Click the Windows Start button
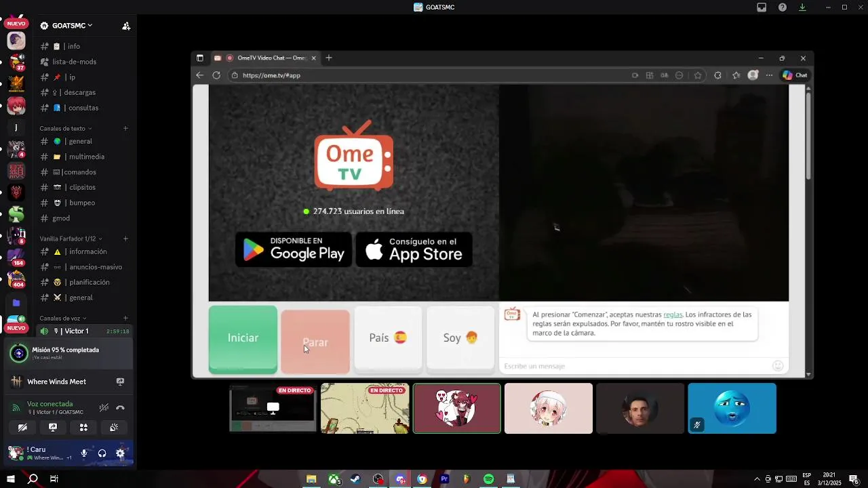Viewport: 868px width, 488px height. click(11, 479)
